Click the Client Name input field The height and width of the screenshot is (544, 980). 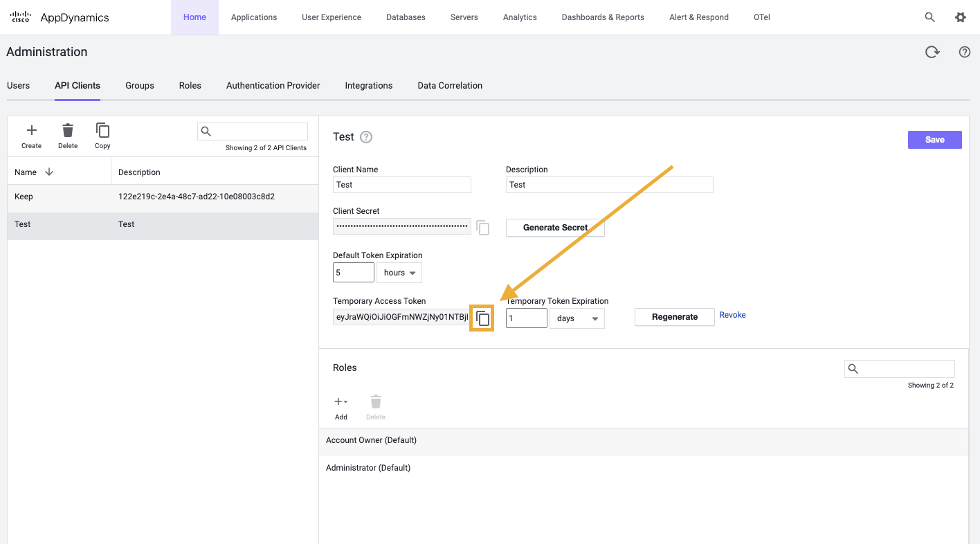[402, 185]
